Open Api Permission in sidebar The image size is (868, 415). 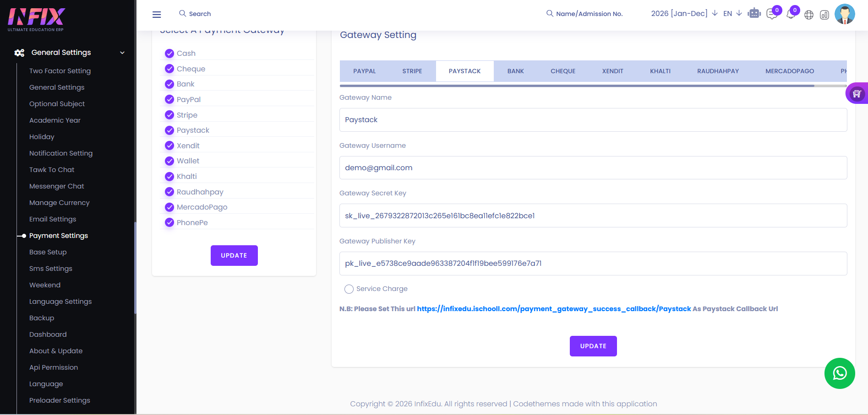coord(54,367)
